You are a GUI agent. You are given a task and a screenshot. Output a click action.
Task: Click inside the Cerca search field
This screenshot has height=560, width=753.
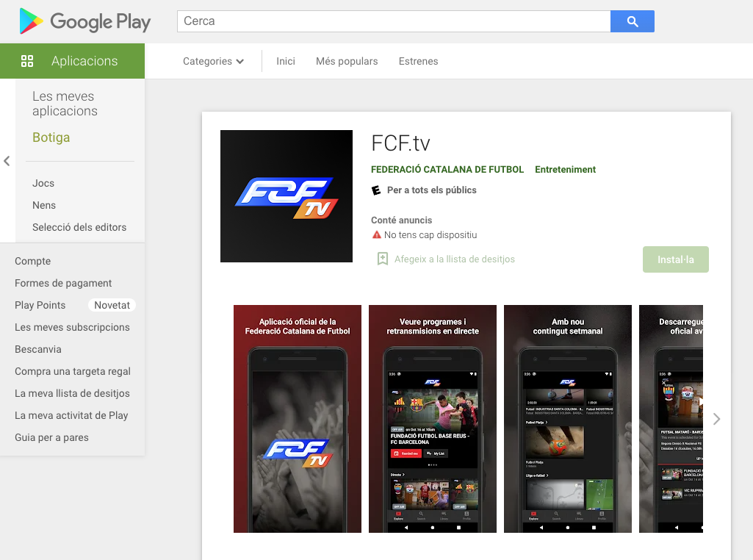pyautogui.click(x=394, y=21)
